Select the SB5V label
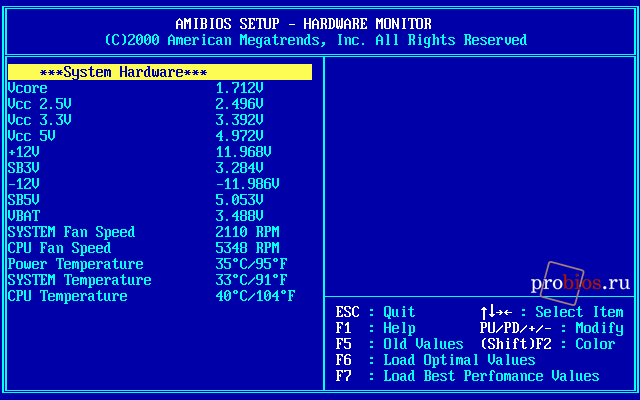 pos(24,200)
